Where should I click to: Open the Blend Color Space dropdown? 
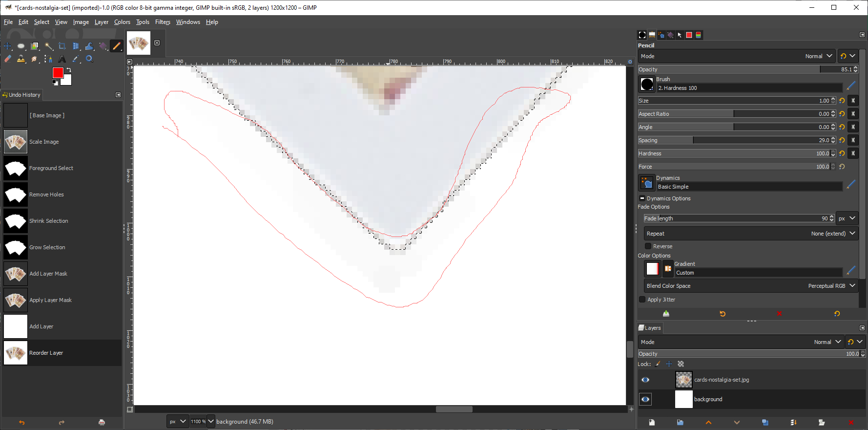pyautogui.click(x=751, y=286)
